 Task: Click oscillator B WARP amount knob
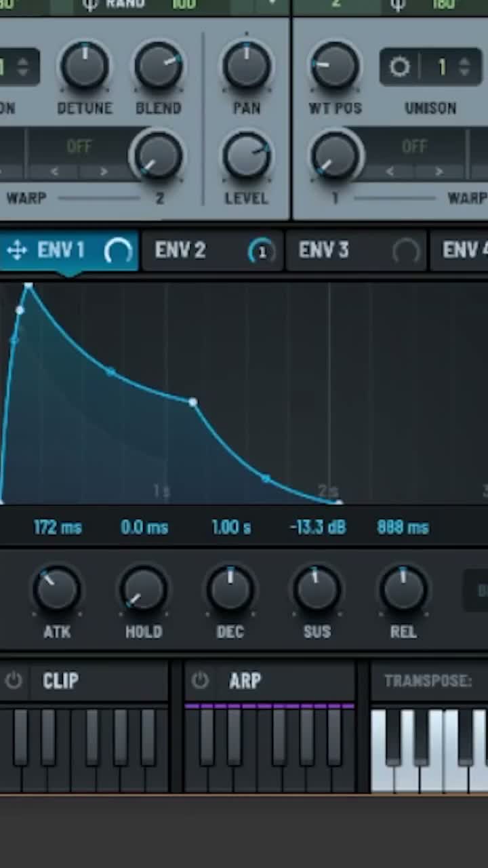335,156
